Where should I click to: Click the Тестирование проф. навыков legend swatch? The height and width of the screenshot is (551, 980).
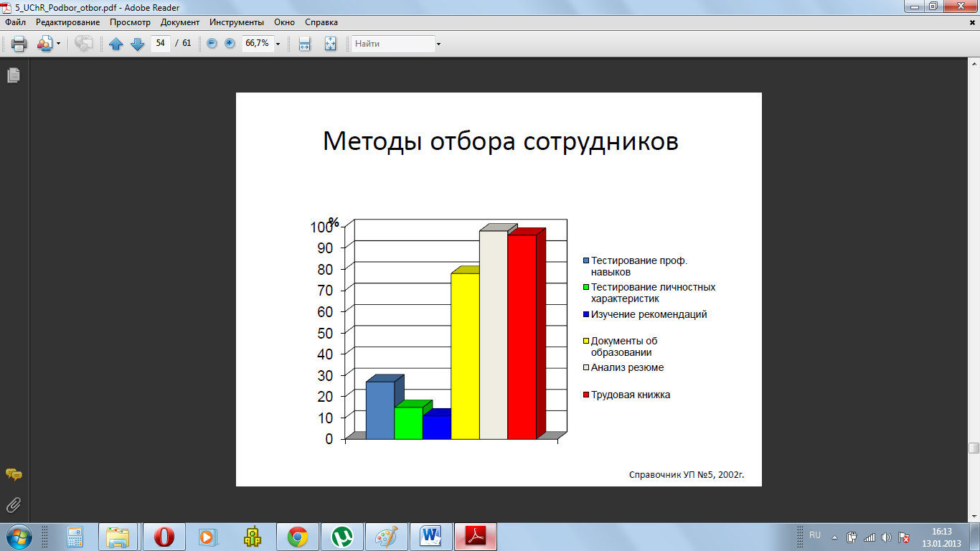tap(586, 261)
